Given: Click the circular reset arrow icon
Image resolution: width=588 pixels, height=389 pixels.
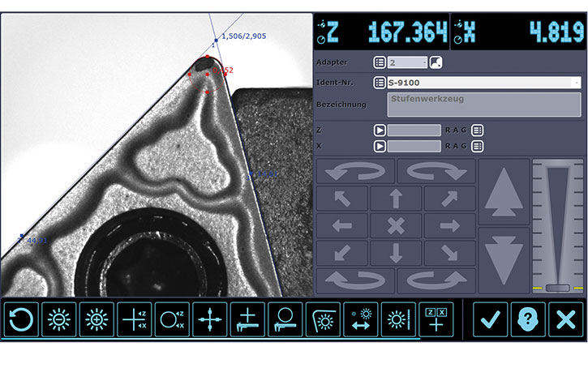Looking at the screenshot, I should tap(21, 320).
